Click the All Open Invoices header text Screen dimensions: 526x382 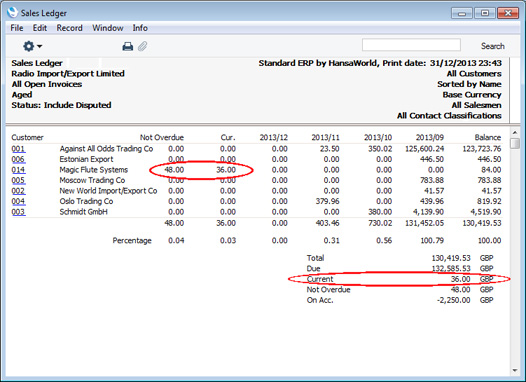[47, 84]
